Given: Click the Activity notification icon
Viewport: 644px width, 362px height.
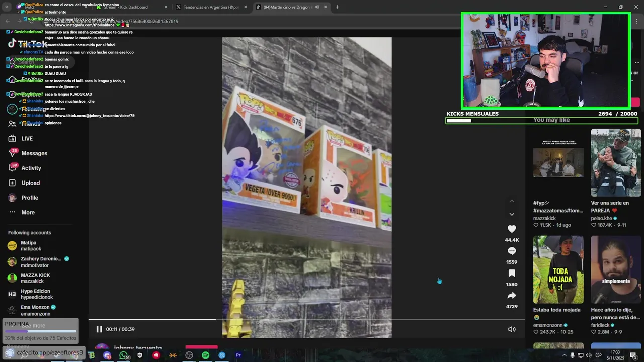Looking at the screenshot, I should (12, 168).
